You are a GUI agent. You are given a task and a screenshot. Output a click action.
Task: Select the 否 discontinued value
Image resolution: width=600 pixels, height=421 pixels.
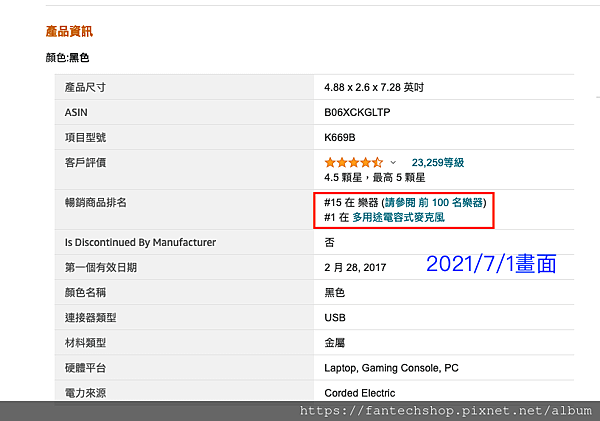(x=329, y=243)
